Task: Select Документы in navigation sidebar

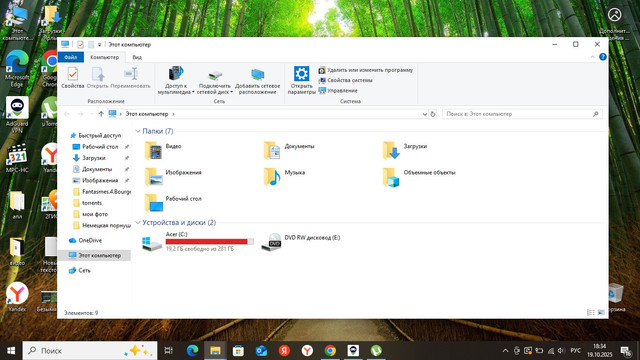Action: [97, 169]
